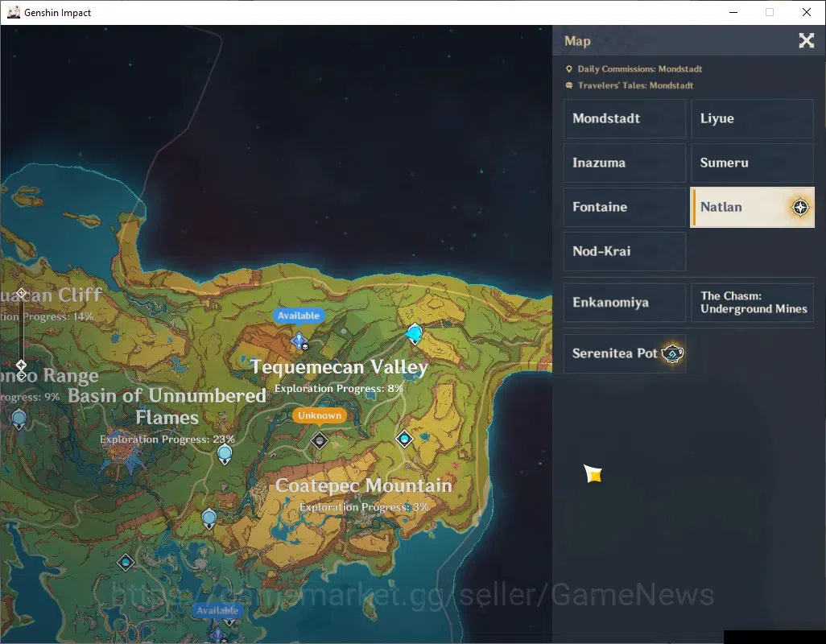This screenshot has height=644, width=826.
Task: Select the dark diamond marker under Unknown
Action: [320, 440]
